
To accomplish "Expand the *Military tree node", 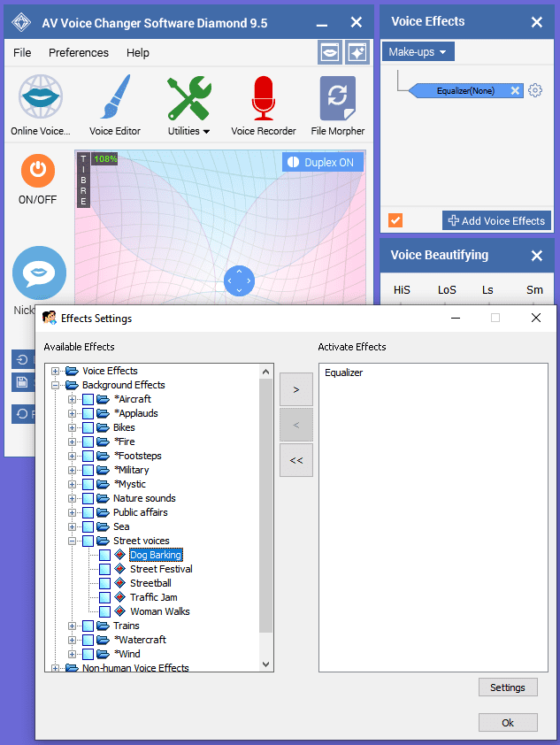I will [73, 470].
